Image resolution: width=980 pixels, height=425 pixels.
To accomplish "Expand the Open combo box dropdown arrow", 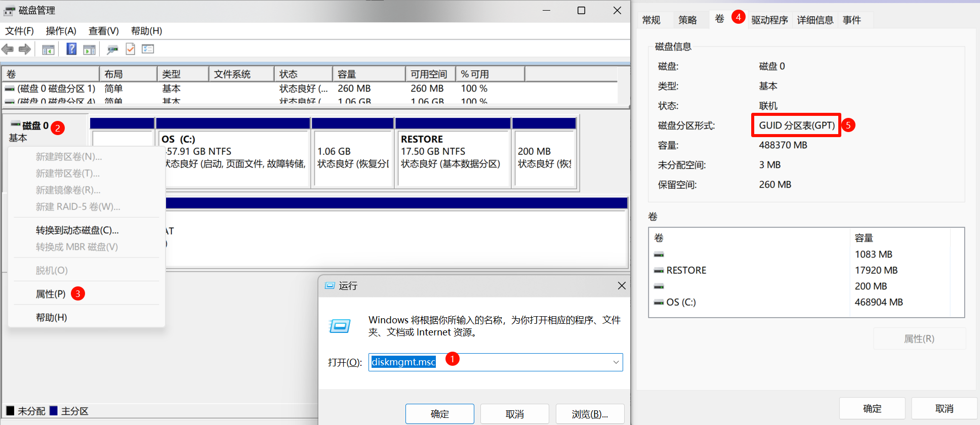I will tap(616, 362).
